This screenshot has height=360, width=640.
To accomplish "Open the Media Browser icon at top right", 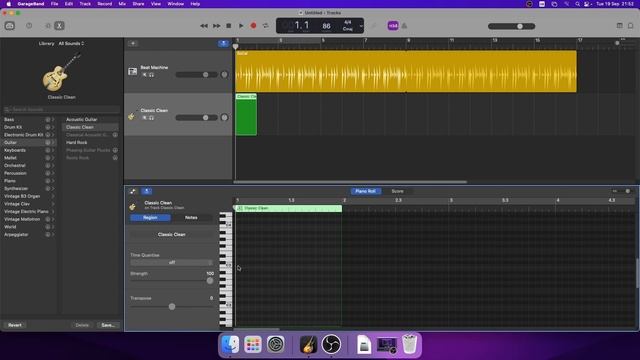I will pyautogui.click(x=631, y=26).
